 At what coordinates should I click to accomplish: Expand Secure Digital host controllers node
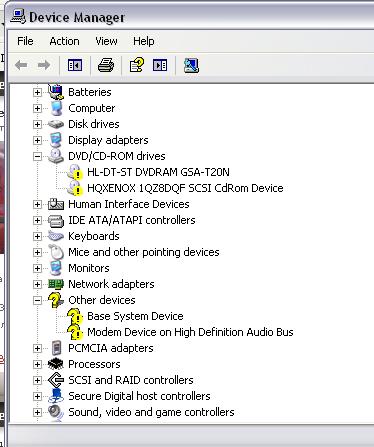(x=37, y=396)
